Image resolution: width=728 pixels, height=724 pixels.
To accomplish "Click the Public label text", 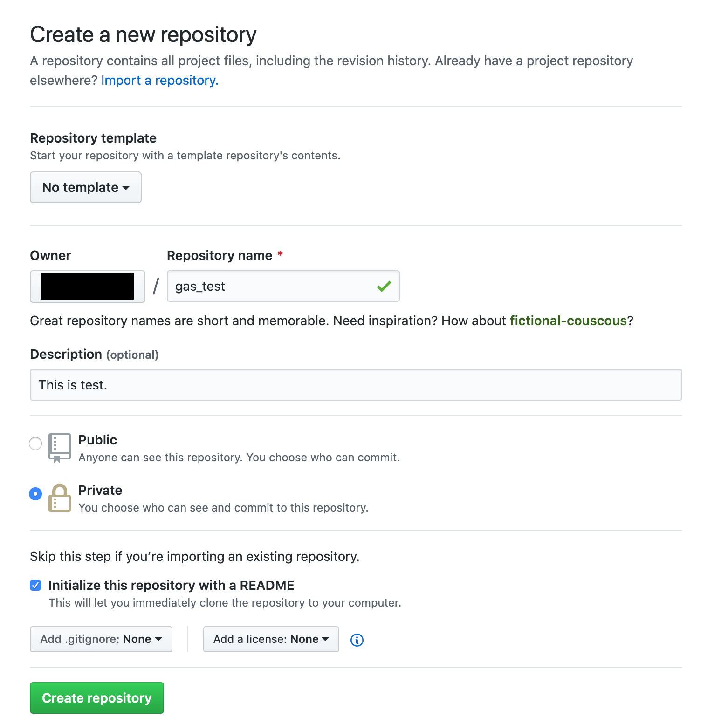I will pos(98,440).
